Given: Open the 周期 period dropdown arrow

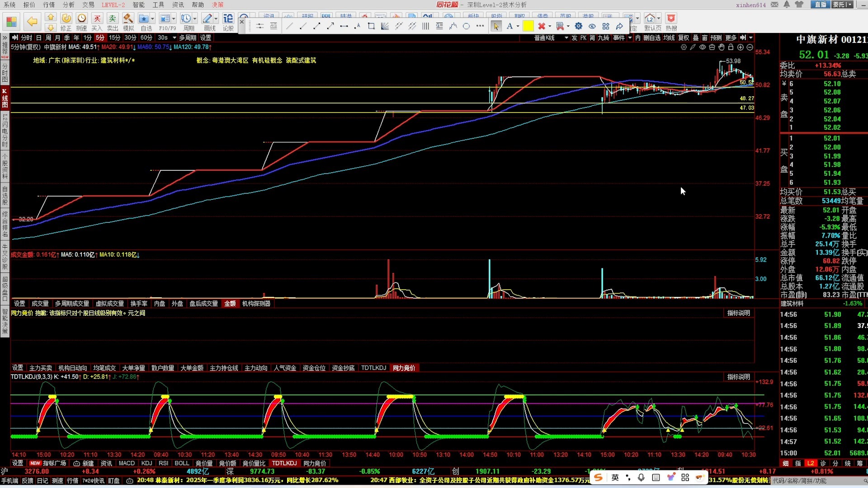Looking at the screenshot, I should pos(195,19).
